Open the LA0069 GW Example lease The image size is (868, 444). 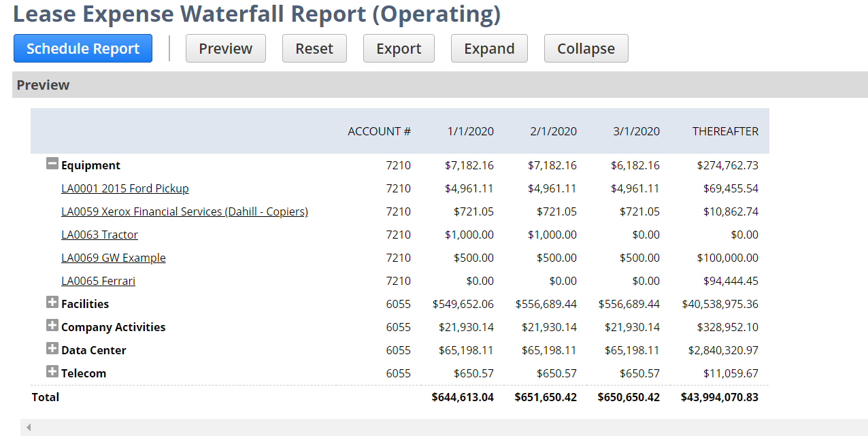pyautogui.click(x=113, y=258)
